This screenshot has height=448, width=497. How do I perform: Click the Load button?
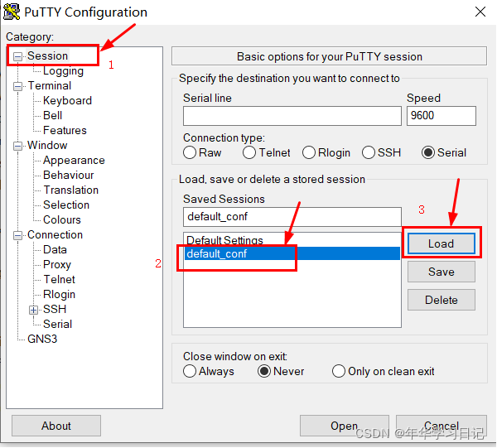442,243
